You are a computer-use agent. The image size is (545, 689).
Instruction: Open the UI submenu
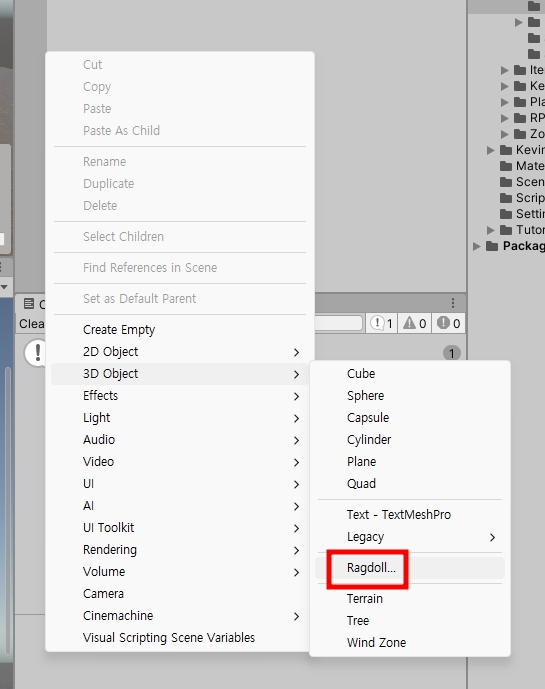click(180, 483)
